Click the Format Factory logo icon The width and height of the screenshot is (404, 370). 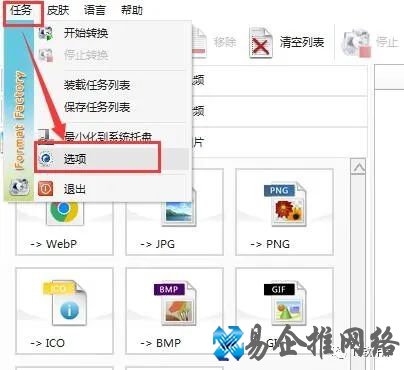[19, 187]
